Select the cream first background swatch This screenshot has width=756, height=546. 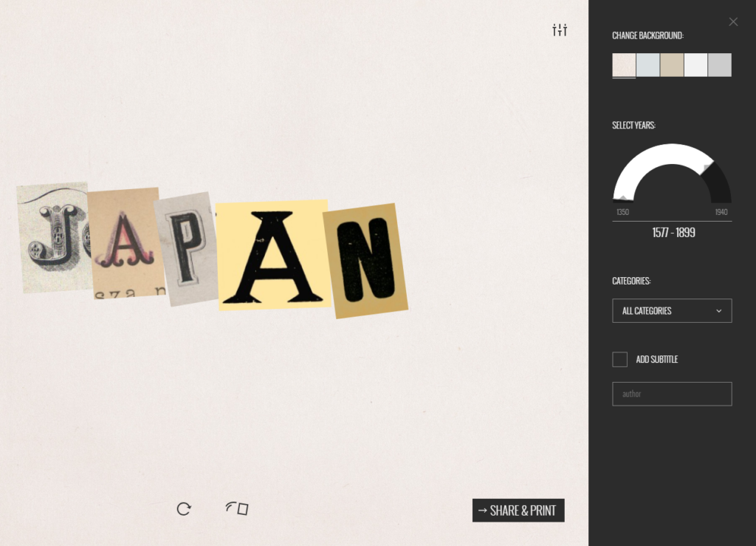pyautogui.click(x=624, y=64)
